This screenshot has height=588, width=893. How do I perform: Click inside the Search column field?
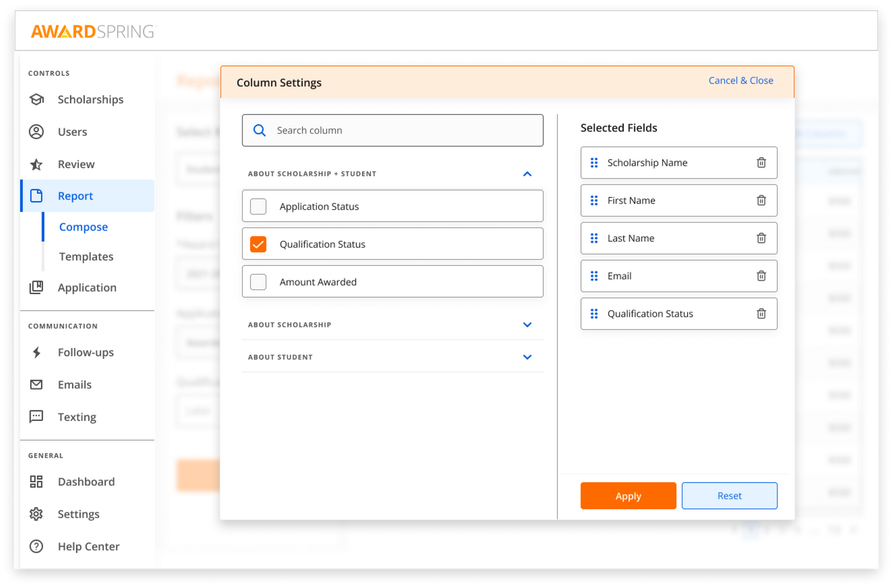pos(393,130)
